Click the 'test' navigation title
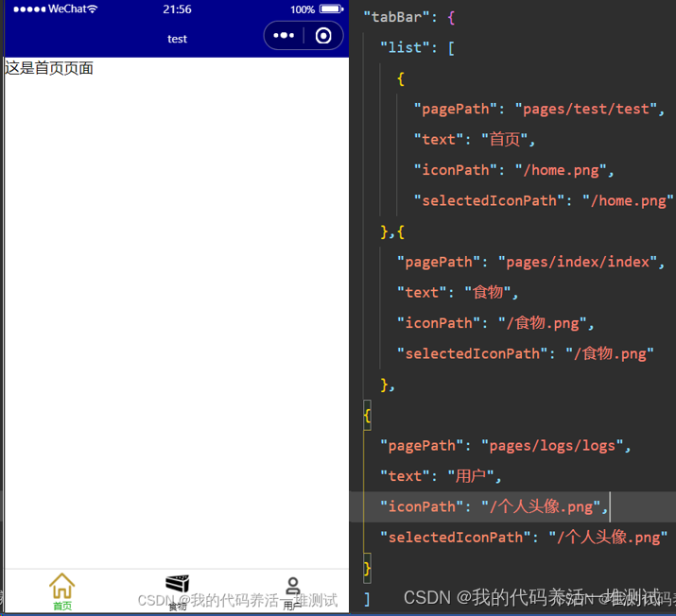 tap(177, 39)
